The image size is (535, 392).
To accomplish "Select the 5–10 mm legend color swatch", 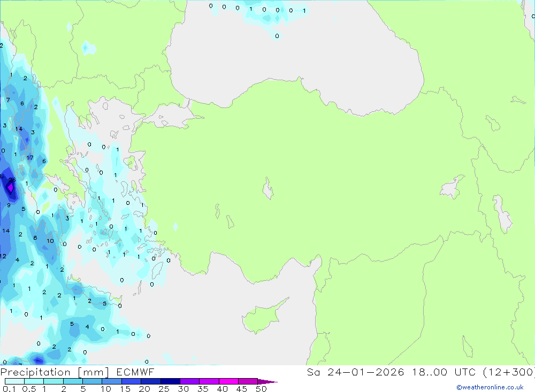I will (93, 381).
